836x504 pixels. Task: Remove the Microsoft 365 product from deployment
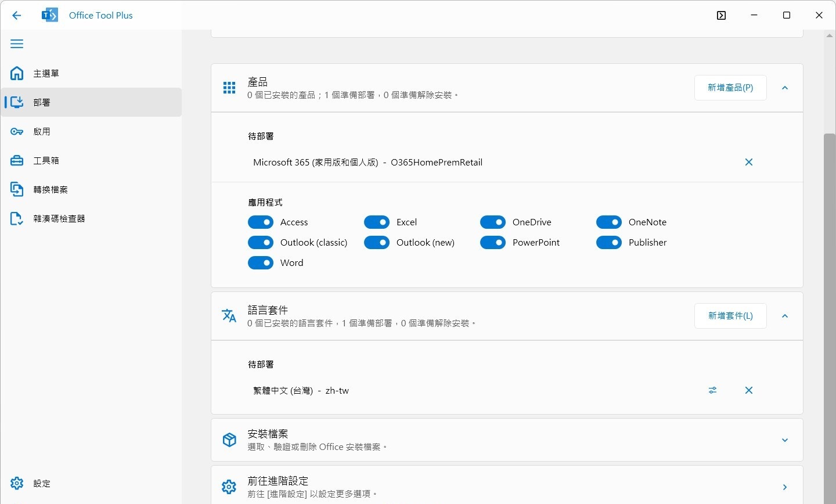tap(748, 163)
